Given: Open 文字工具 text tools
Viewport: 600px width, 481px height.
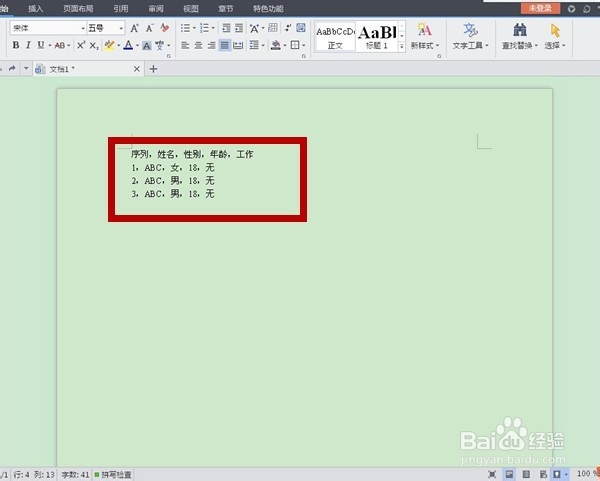Looking at the screenshot, I should point(470,36).
